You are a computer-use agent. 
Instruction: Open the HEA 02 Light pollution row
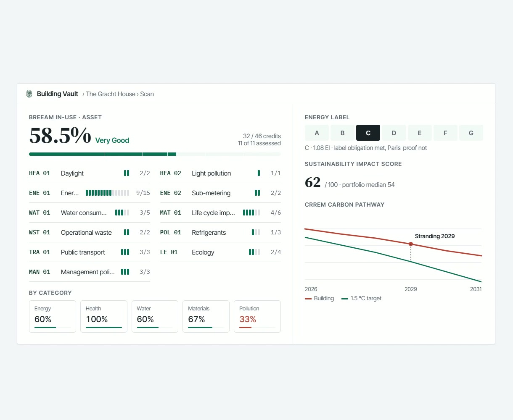(220, 173)
